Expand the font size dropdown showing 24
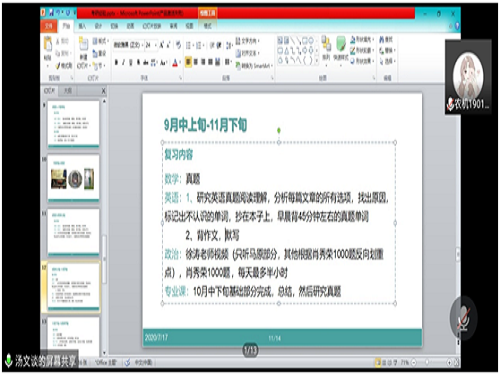The height and width of the screenshot is (375, 500). tap(151, 45)
